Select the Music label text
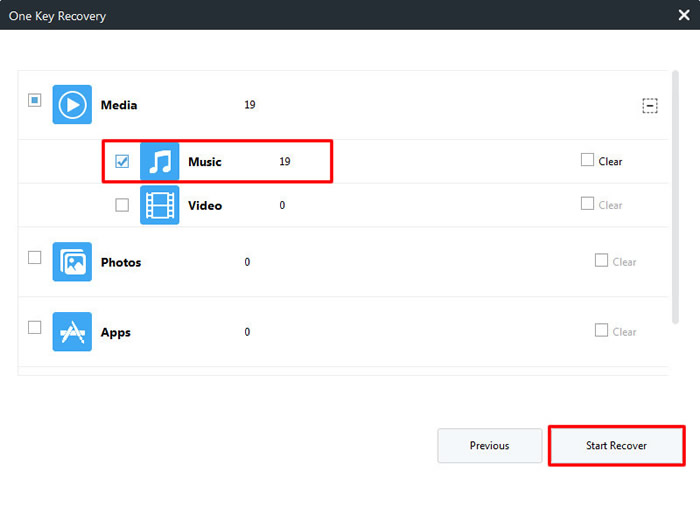700x507 pixels. point(204,162)
